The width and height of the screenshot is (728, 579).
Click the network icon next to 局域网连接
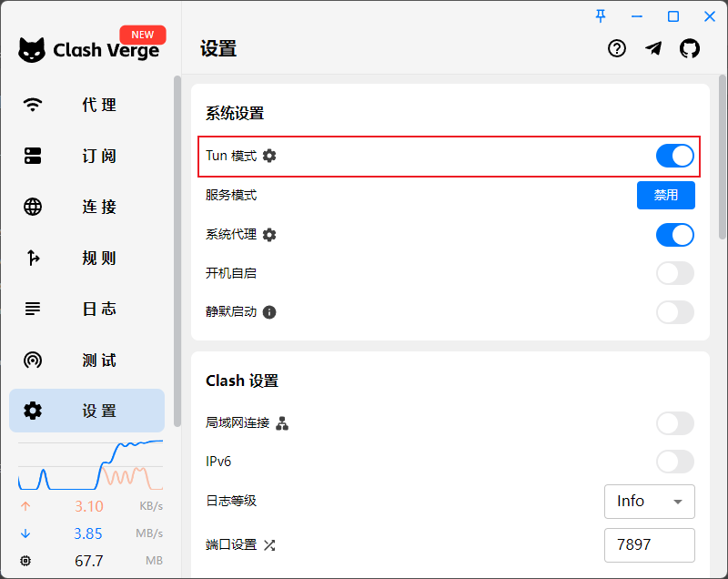point(282,423)
